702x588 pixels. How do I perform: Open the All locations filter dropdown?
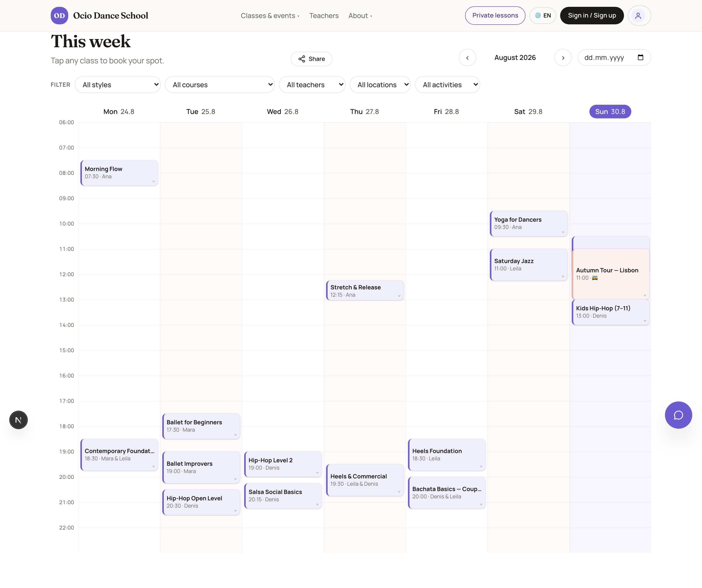[380, 85]
